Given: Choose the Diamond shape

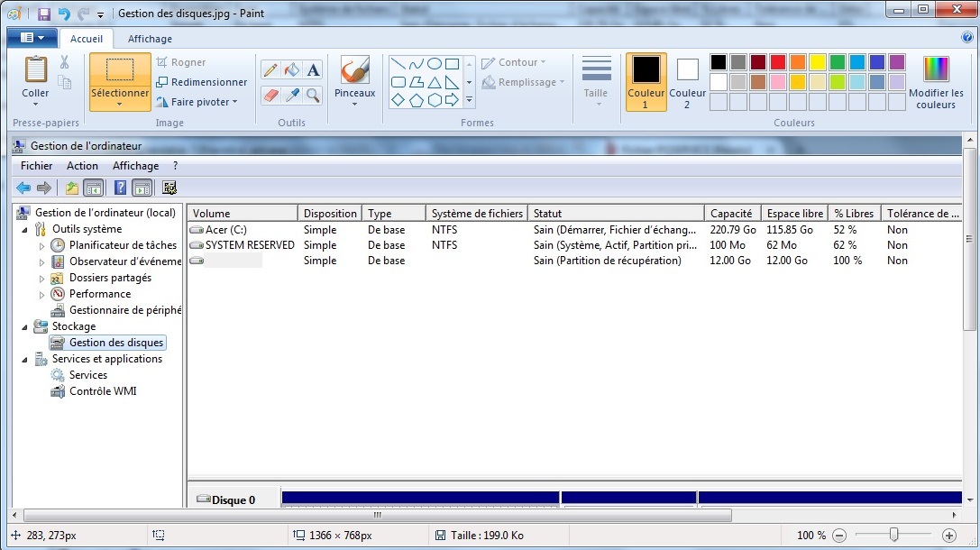Looking at the screenshot, I should click(x=398, y=100).
